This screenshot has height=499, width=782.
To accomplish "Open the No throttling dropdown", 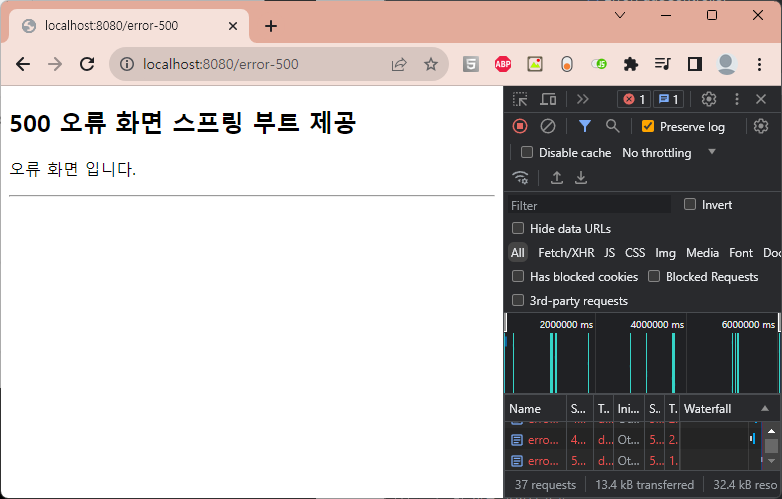I will tap(669, 153).
